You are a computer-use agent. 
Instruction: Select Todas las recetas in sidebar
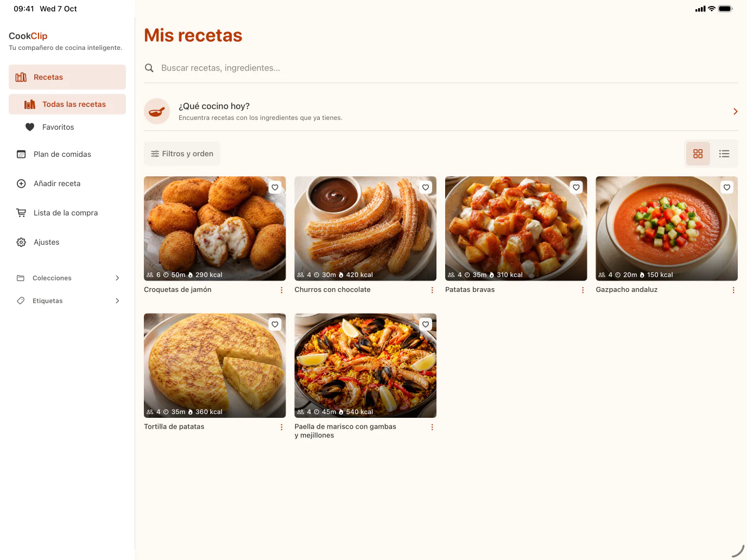coord(67,104)
